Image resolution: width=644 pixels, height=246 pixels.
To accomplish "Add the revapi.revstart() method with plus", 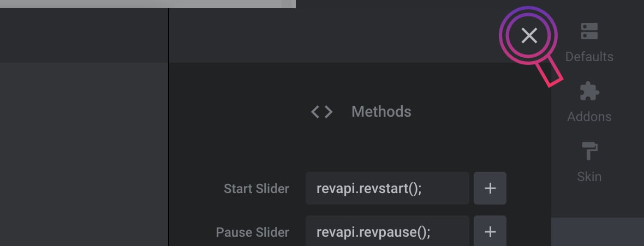I will click(x=490, y=188).
